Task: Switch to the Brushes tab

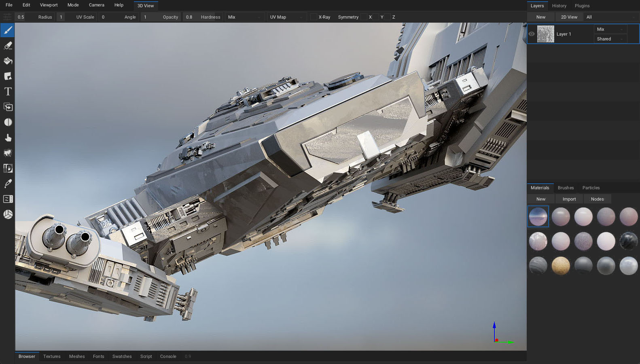Action: pyautogui.click(x=566, y=188)
